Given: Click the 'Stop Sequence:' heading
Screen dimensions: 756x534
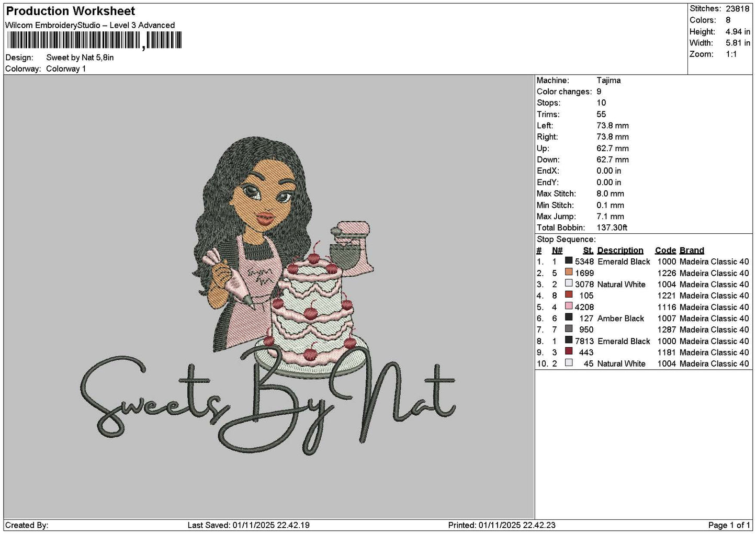Looking at the screenshot, I should tap(566, 240).
